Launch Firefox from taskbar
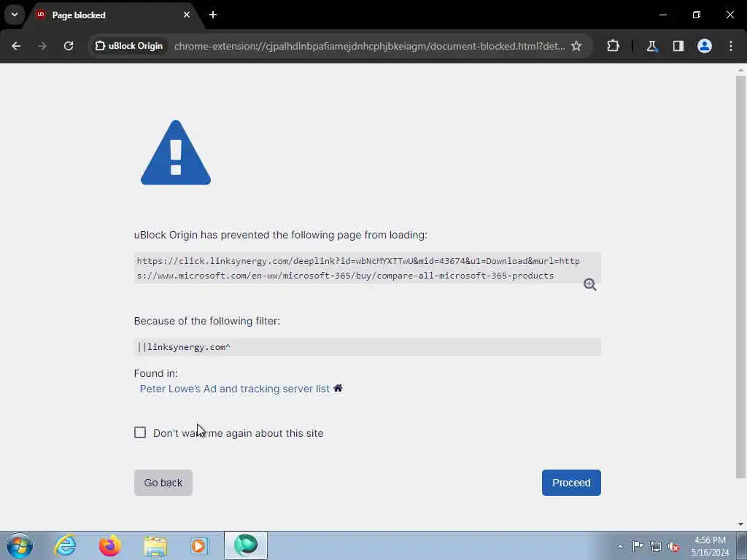Screen dimensions: 747x560 pos(110,545)
